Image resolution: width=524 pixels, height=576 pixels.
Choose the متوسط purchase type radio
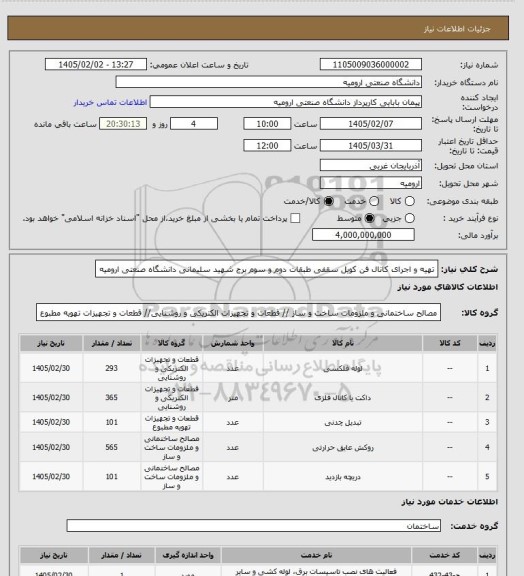point(369,218)
